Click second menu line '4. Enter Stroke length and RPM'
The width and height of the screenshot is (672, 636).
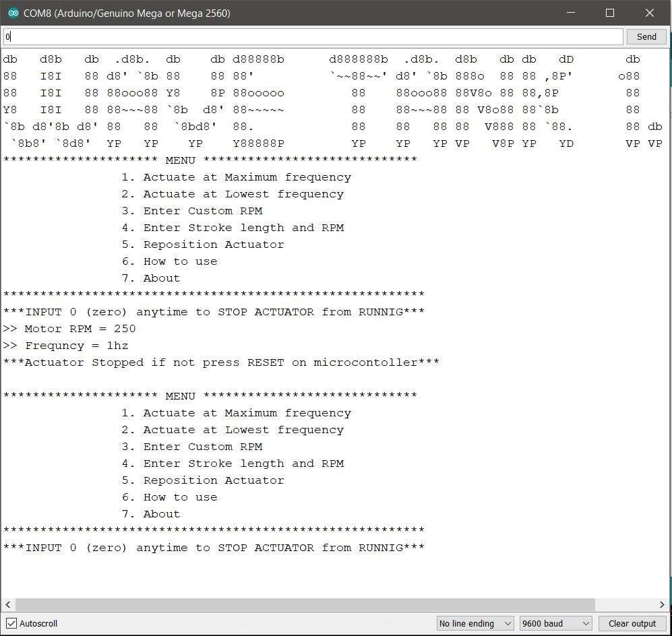pos(233,464)
